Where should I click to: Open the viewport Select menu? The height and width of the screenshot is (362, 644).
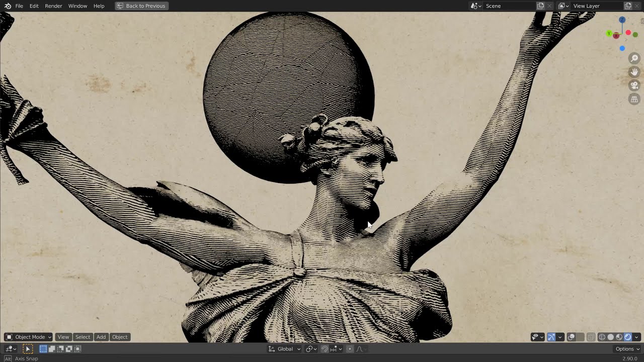(x=83, y=337)
